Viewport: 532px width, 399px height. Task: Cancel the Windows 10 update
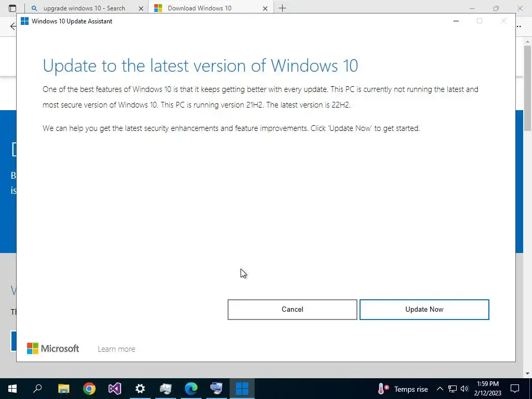click(x=292, y=310)
